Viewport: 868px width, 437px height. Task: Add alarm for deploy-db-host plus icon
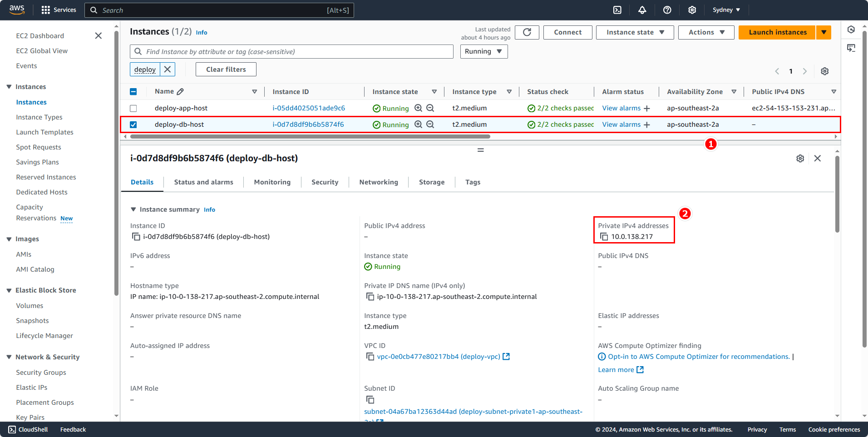pos(647,125)
